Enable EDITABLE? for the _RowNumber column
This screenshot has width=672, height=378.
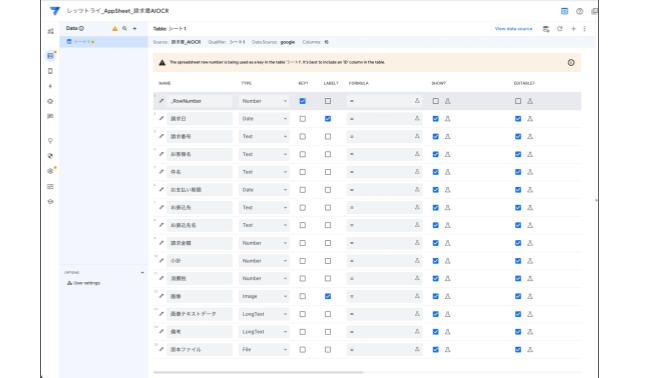coord(518,101)
